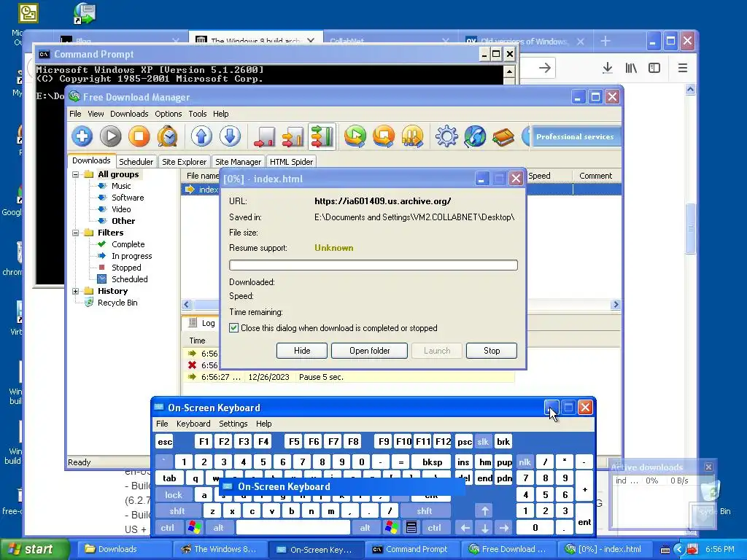The width and height of the screenshot is (747, 560).
Task: Click the F5 key on the On-Screen Keyboard
Action: coord(294,441)
